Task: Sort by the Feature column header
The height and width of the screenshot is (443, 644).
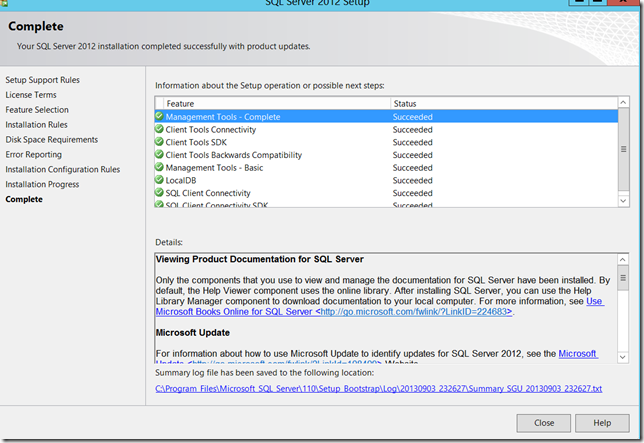Action: click(270, 103)
